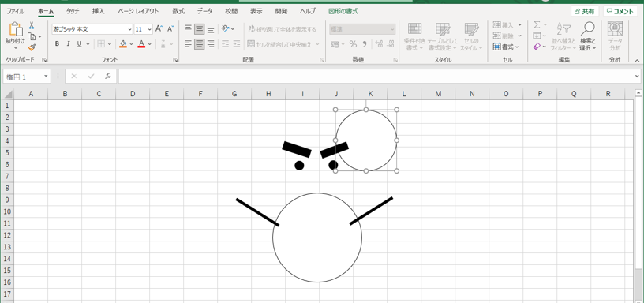The image size is (644, 303).
Task: Switch to the 数式 (Formulas) tab
Action: (178, 11)
